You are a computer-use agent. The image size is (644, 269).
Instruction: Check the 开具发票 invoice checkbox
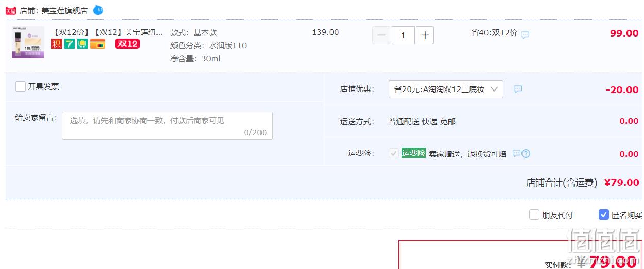21,86
